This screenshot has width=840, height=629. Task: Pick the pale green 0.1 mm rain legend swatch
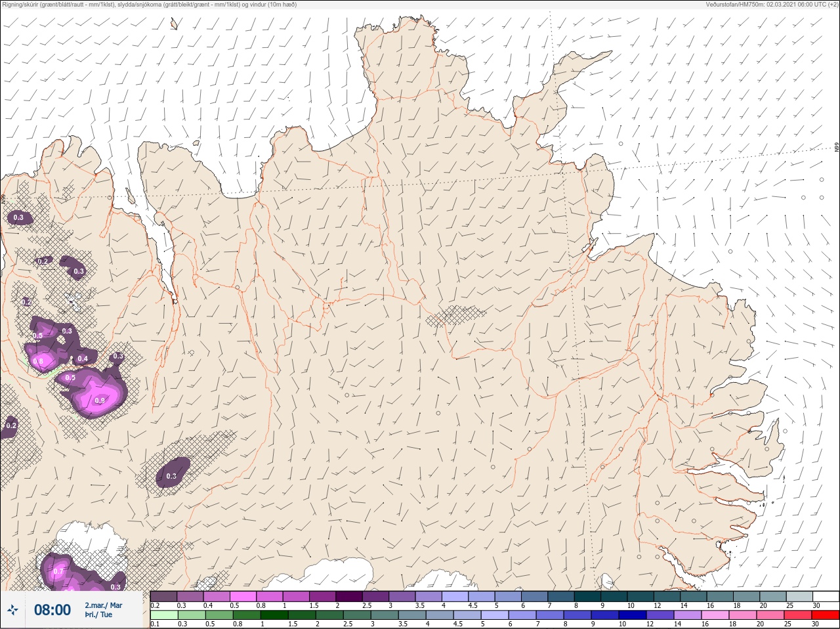(x=163, y=615)
